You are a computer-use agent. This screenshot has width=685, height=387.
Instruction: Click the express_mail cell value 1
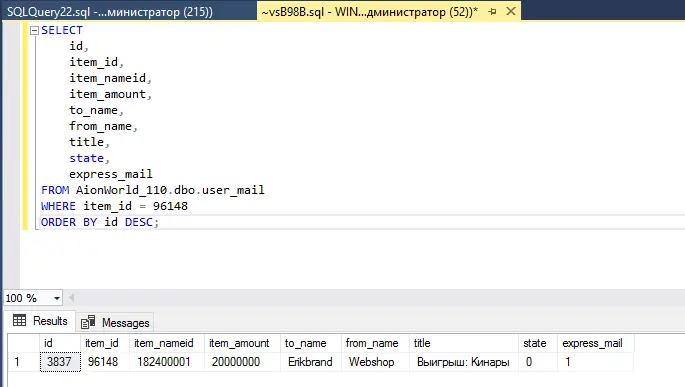pos(596,362)
